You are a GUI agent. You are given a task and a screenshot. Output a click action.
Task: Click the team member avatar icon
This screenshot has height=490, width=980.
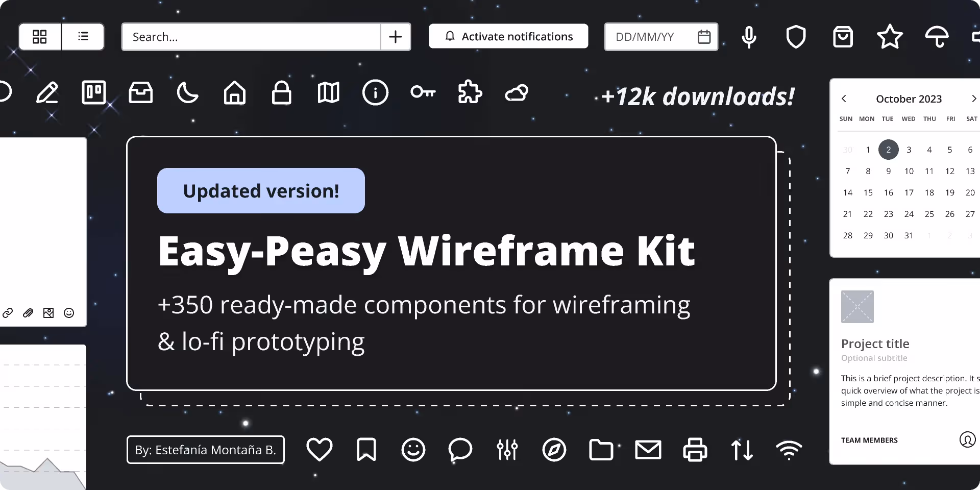point(967,439)
